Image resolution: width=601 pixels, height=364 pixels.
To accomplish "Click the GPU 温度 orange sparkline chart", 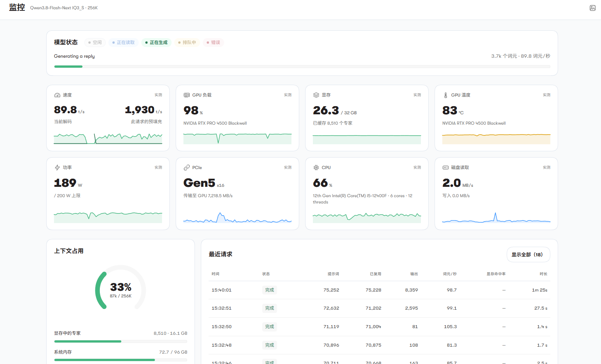I will 496,138.
